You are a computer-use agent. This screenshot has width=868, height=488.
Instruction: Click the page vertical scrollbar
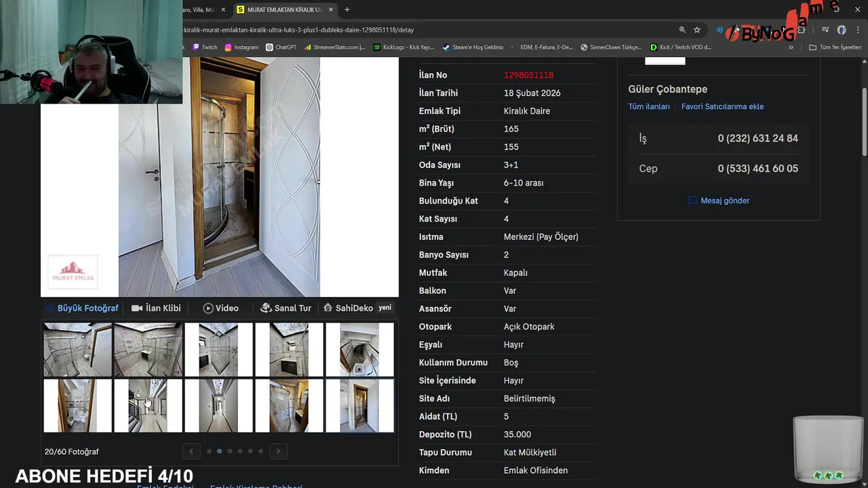tap(864, 122)
